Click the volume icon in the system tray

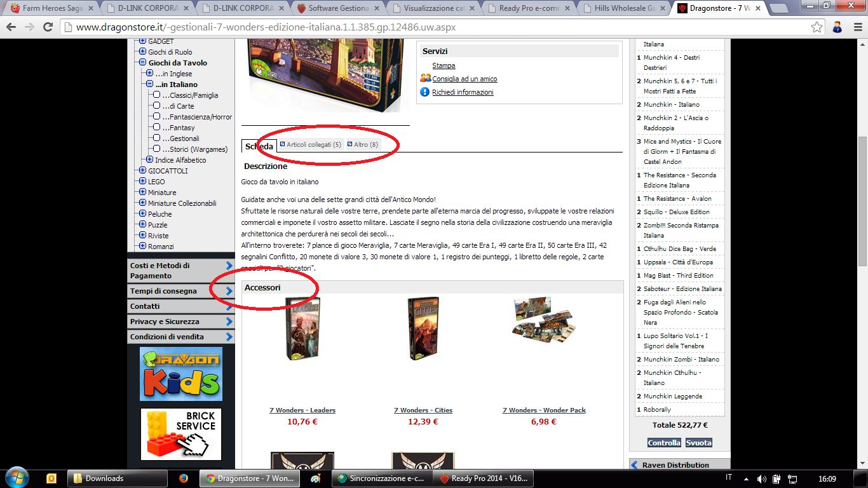point(761,478)
